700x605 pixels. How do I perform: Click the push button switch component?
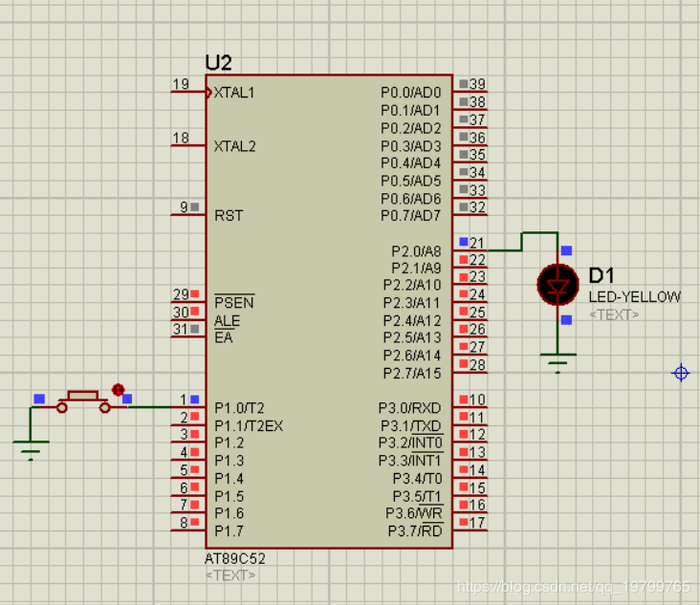click(x=83, y=401)
